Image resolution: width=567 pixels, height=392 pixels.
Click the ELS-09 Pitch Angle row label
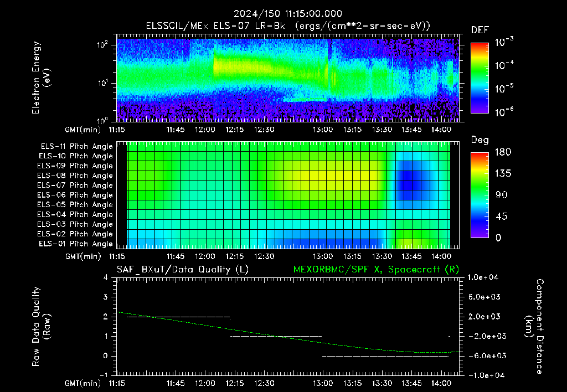75,166
